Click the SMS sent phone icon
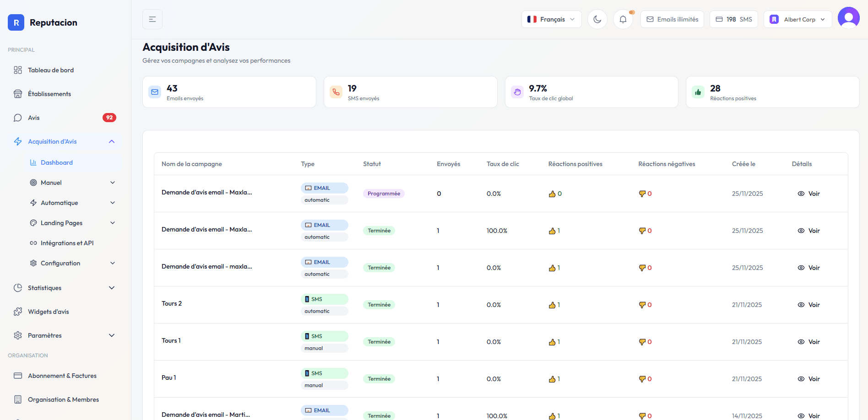 pos(336,92)
